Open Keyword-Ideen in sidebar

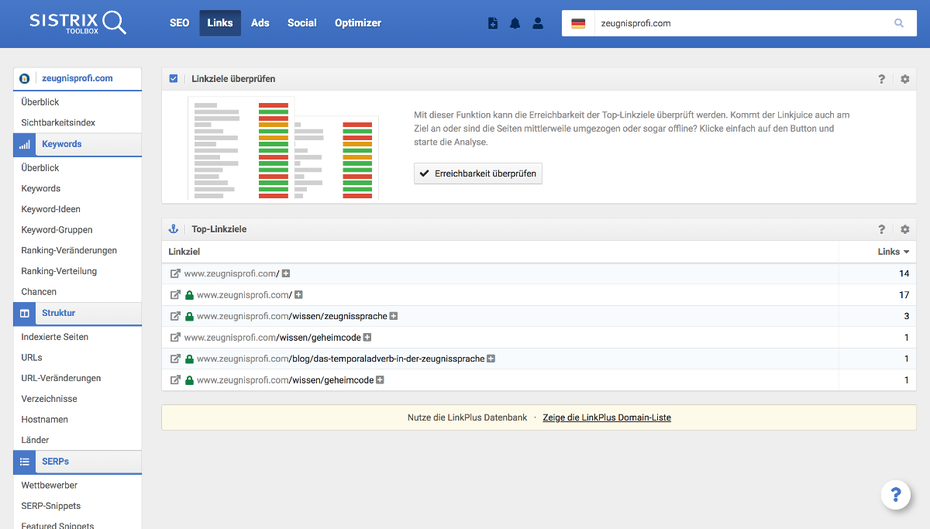50,209
